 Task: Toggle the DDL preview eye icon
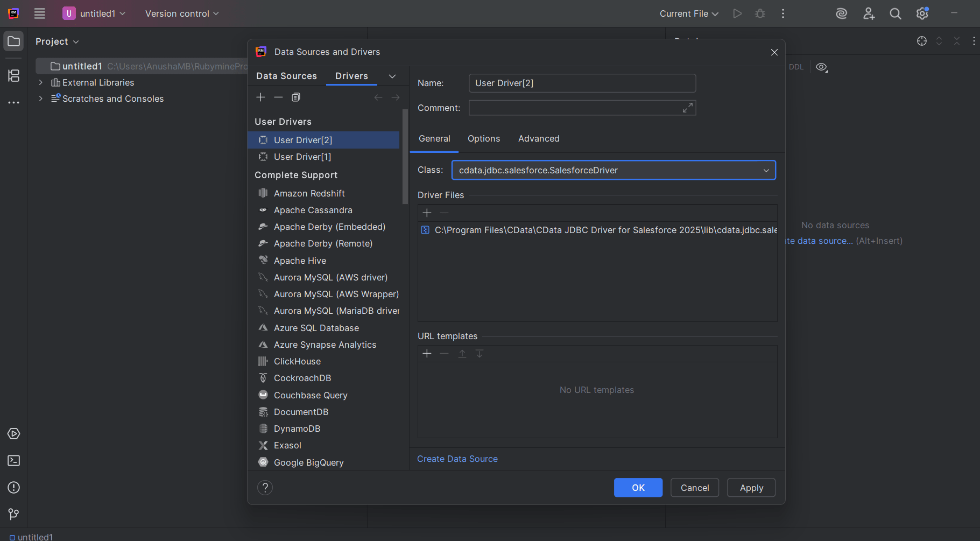[821, 67]
